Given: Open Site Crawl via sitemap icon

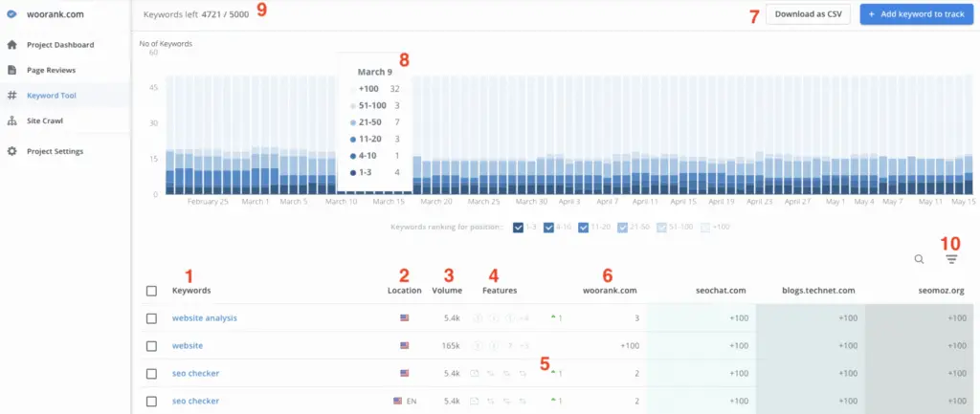Looking at the screenshot, I should coord(11,121).
